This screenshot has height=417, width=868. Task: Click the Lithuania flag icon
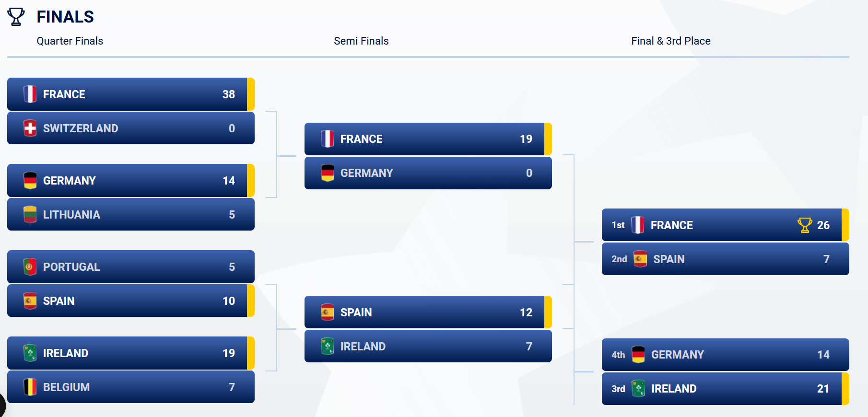click(x=30, y=214)
